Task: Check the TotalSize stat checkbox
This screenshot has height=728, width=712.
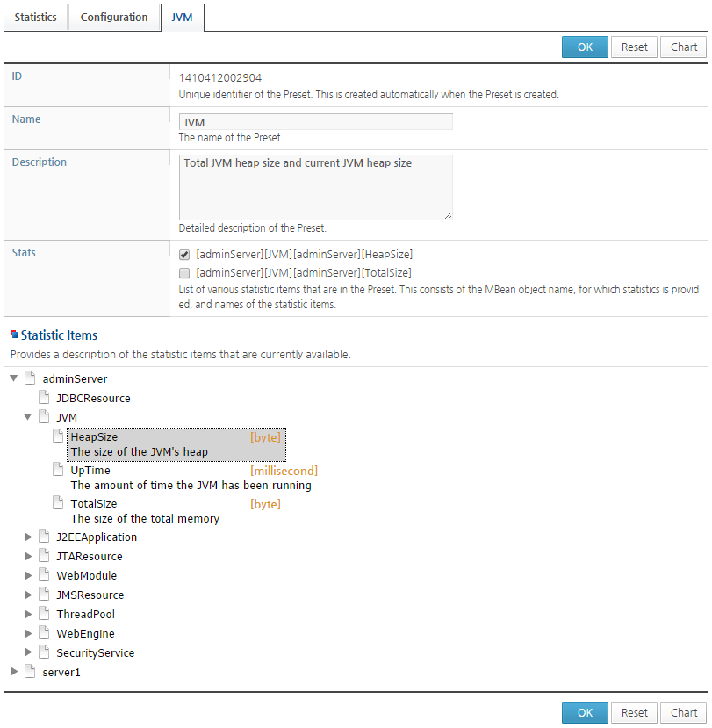Action: (x=184, y=272)
